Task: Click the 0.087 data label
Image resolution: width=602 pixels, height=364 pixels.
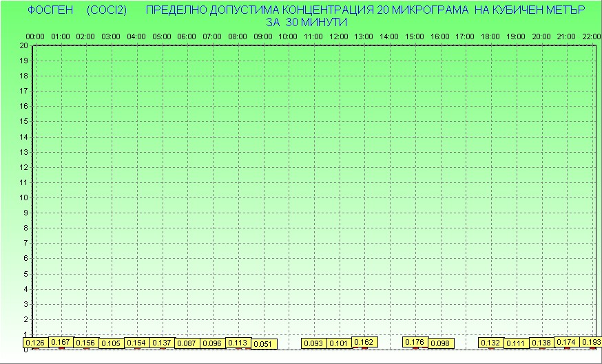Action: pos(187,343)
